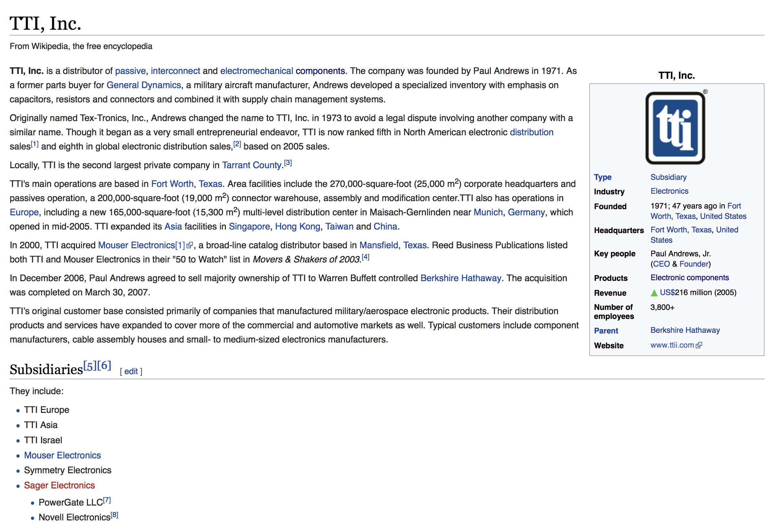Click citation [3] after Tarrant County

coord(288,163)
